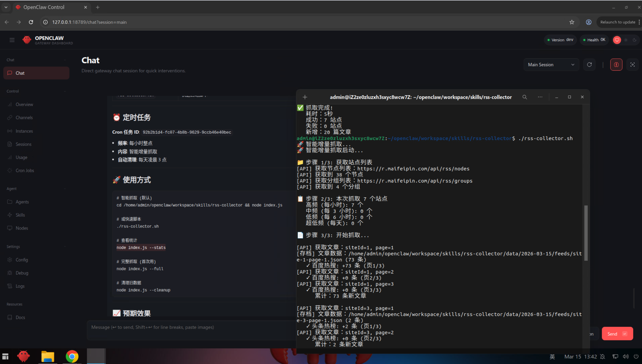Click the terminal search magnifier icon
This screenshot has width=642, height=364.
(x=524, y=97)
